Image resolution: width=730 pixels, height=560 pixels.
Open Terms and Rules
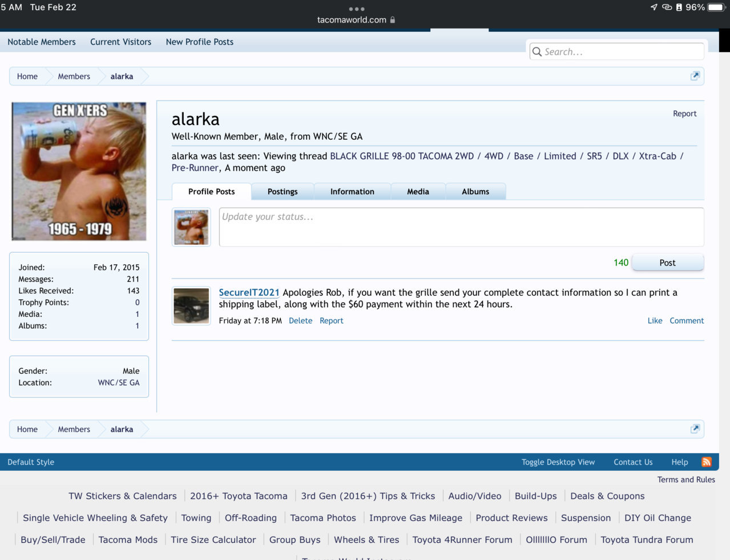(x=686, y=480)
